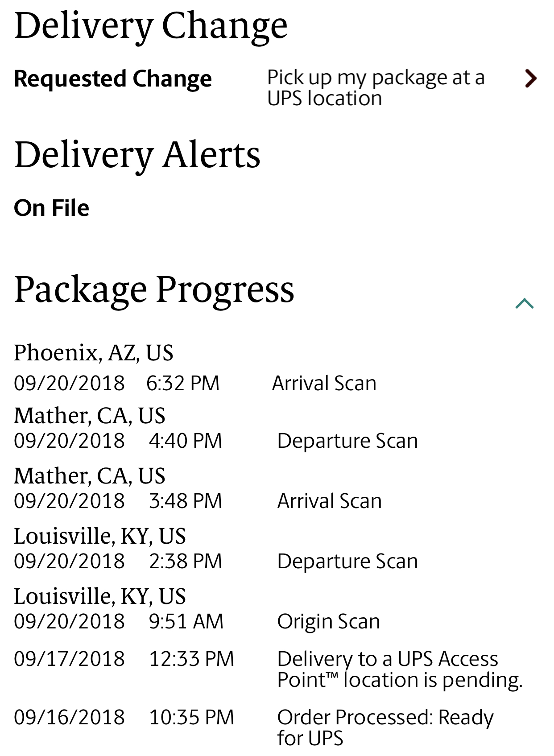Open the Requested Change right arrow
Image resolution: width=554 pixels, height=756 pixels.
point(530,78)
